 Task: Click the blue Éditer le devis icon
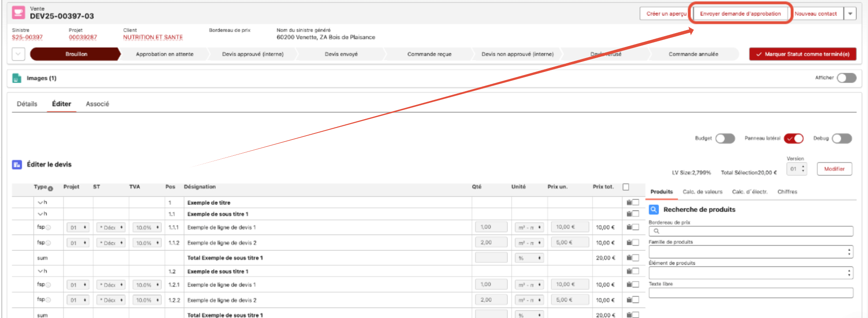tap(17, 164)
